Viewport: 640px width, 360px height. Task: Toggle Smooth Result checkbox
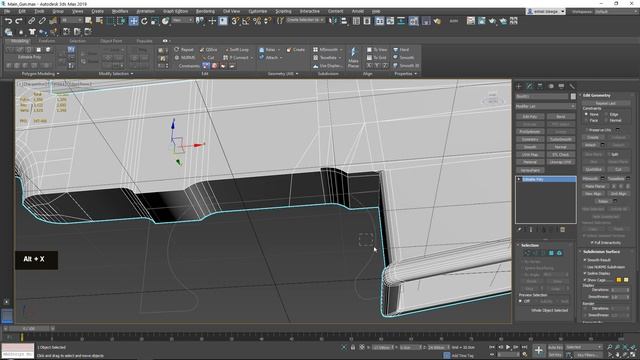pyautogui.click(x=585, y=260)
